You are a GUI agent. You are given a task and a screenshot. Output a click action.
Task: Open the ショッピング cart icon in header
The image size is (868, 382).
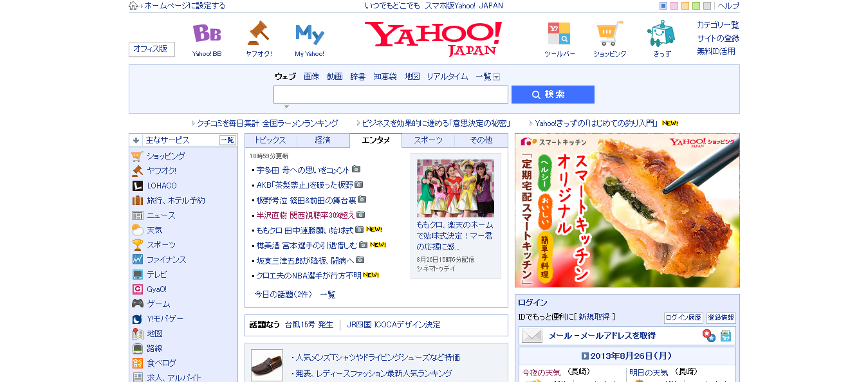pos(609,33)
